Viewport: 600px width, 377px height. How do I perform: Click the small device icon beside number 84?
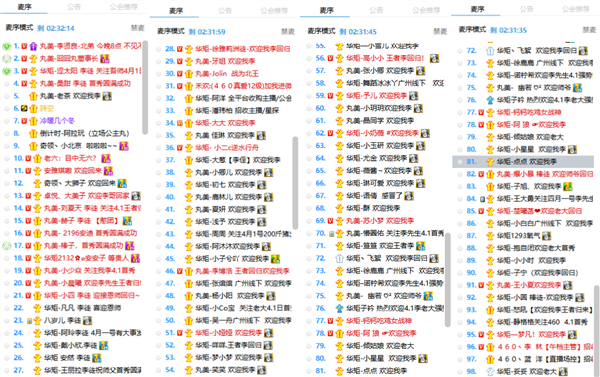coord(482,199)
